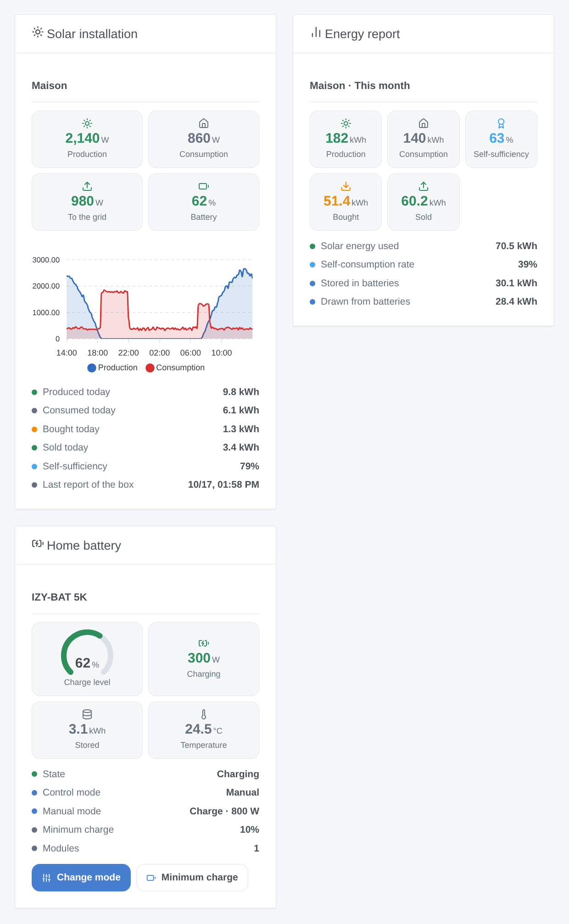
Task: Select the 182 kWh Production tile
Action: click(346, 139)
